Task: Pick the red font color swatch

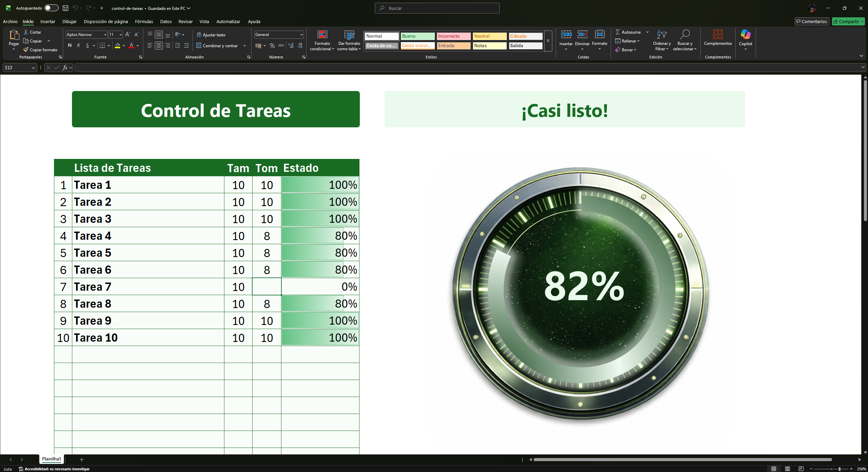Action: pos(131,45)
